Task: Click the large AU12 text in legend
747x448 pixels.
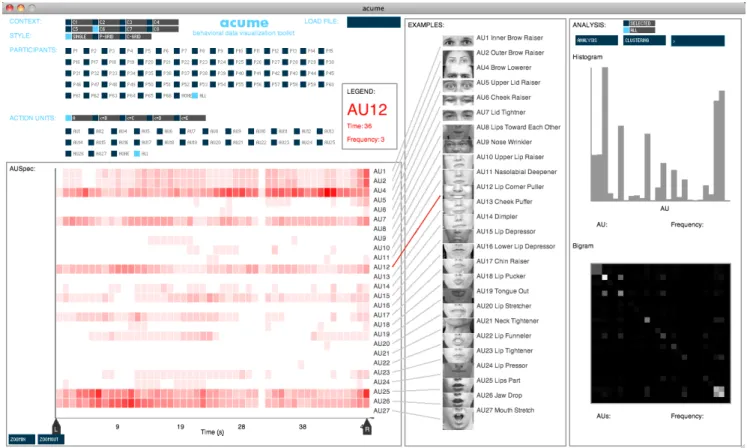Action: click(367, 110)
